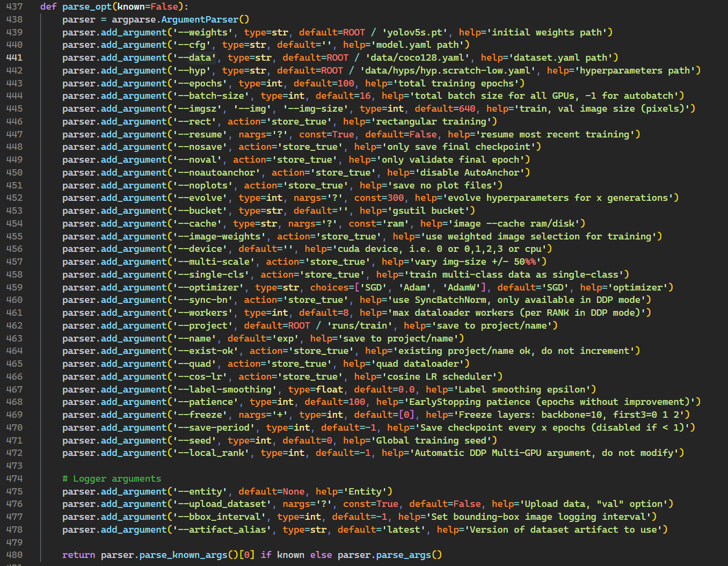This screenshot has height=566, width=728.
Task: Click 'quad dataloader' help text
Action: tap(420, 364)
